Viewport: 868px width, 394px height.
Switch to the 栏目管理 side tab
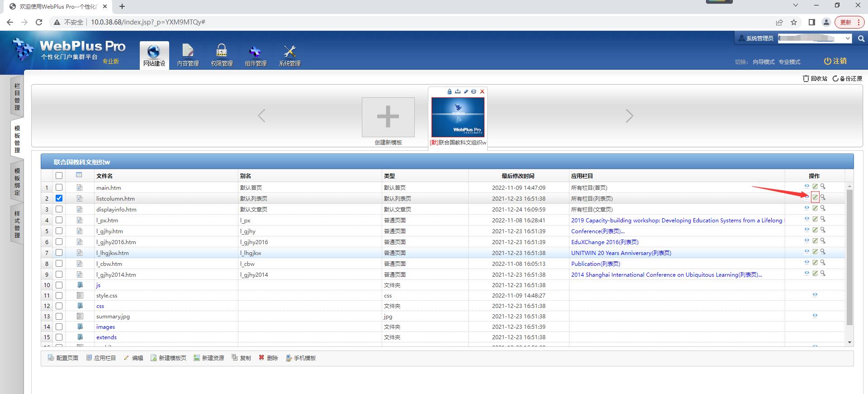pos(17,96)
